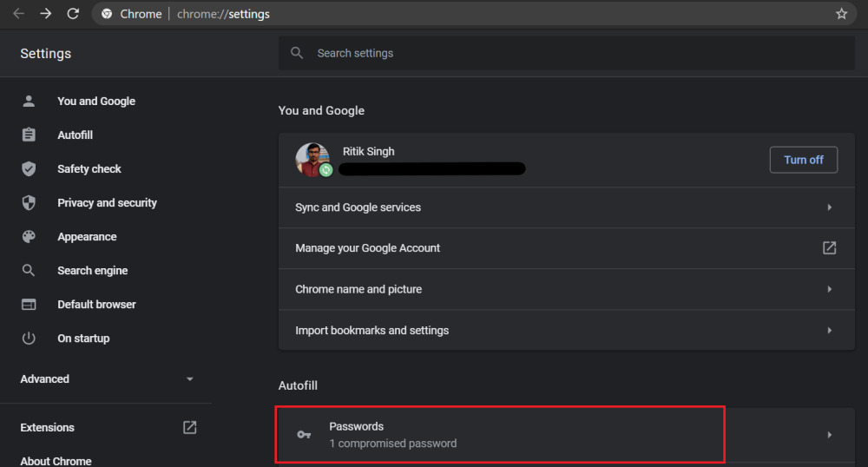The height and width of the screenshot is (467, 868).
Task: Click the external link icon beside Extensions
Action: [190, 427]
